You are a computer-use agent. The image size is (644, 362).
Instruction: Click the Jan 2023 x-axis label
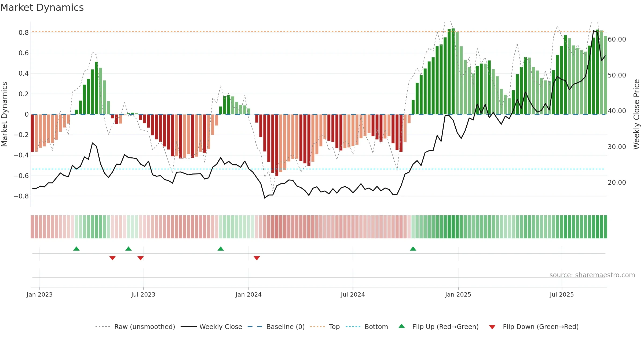point(40,294)
